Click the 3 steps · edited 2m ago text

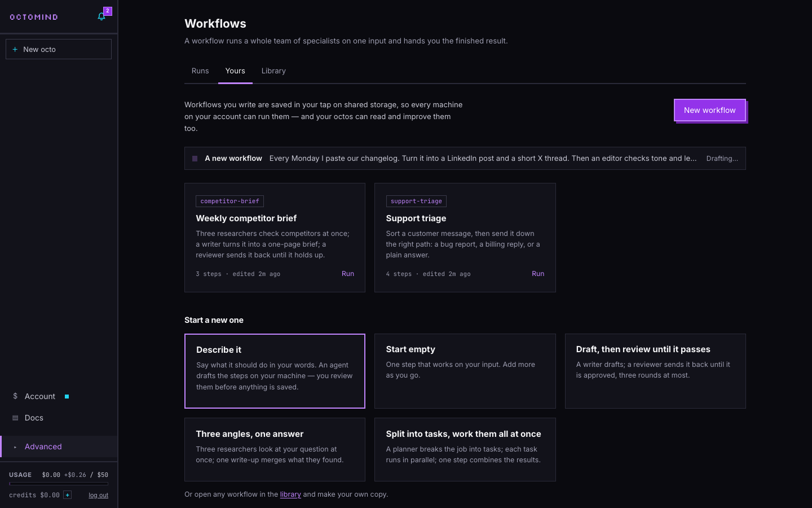(238, 274)
